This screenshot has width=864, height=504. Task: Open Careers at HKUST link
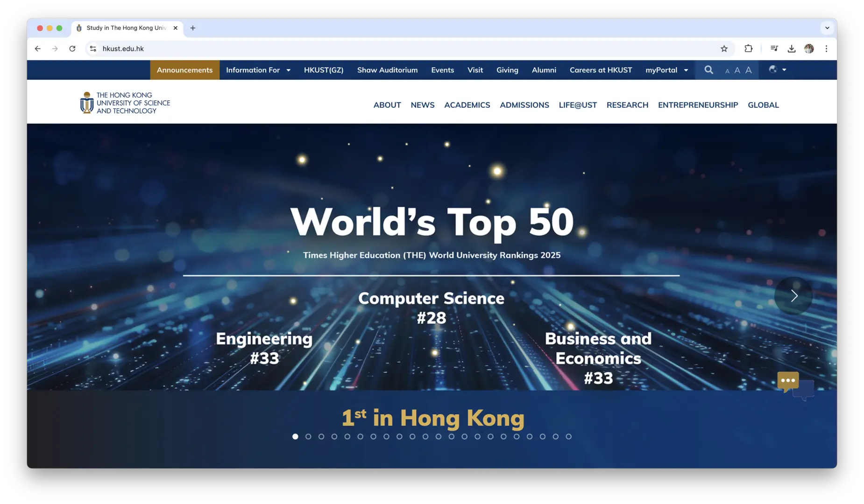point(601,70)
